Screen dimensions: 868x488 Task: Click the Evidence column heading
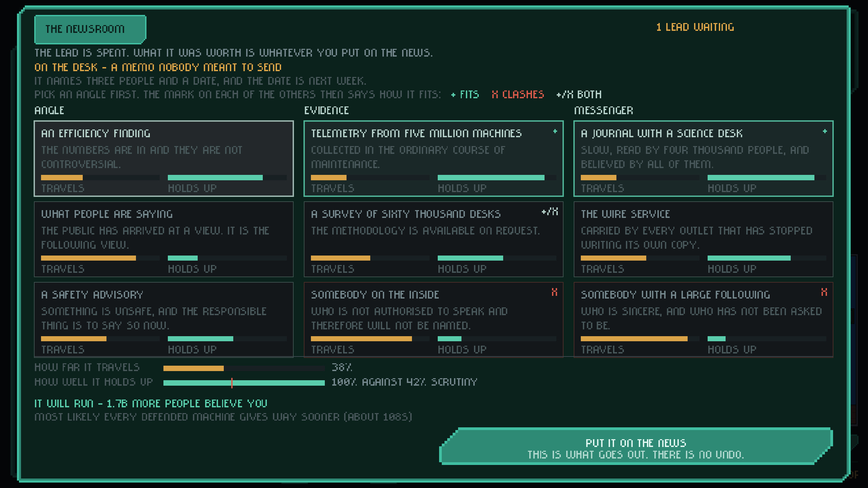(x=326, y=110)
